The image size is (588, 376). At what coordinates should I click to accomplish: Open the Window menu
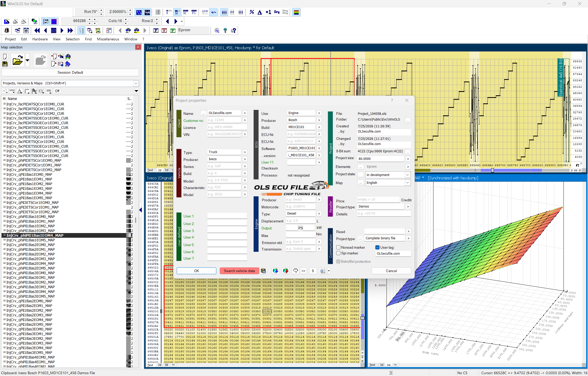click(x=131, y=39)
